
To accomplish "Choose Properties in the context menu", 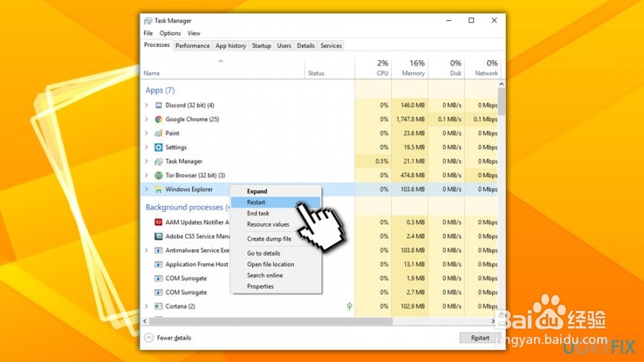I will point(276,286).
